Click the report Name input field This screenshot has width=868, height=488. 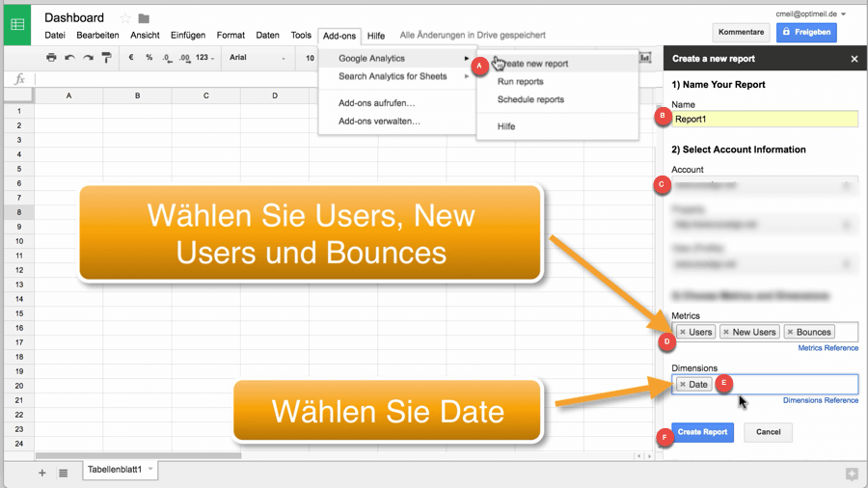click(x=765, y=120)
